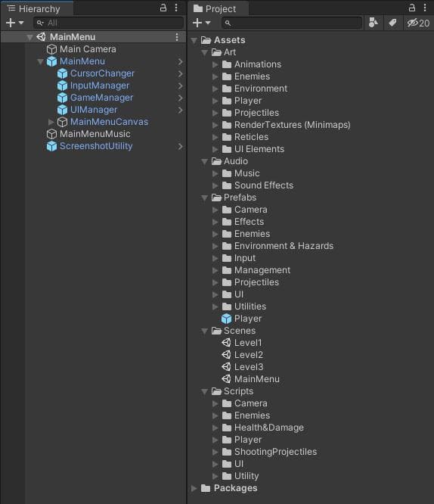
Task: Open the Search by Type icon
Action: [x=374, y=23]
